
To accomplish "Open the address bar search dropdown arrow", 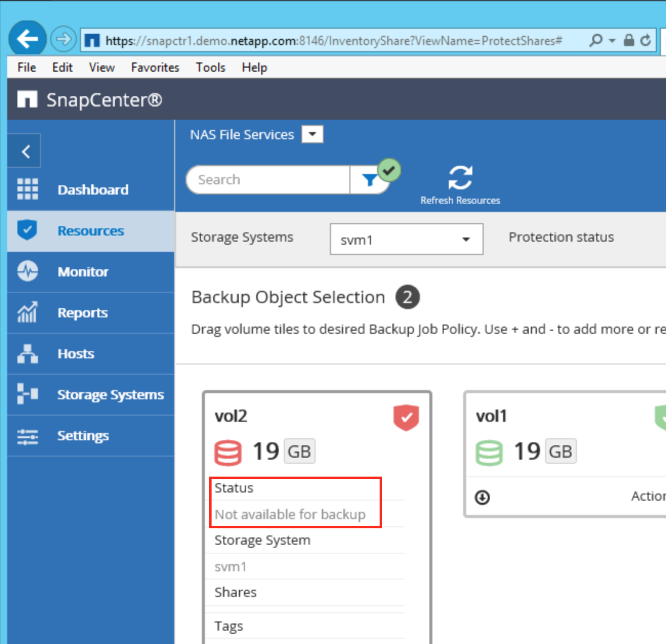I will coord(612,40).
